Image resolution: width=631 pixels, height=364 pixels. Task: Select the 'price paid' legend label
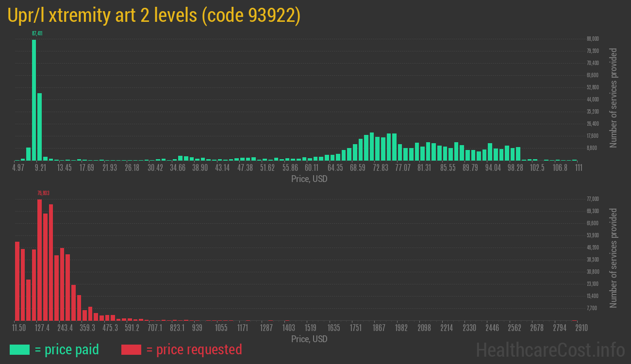tap(67, 349)
